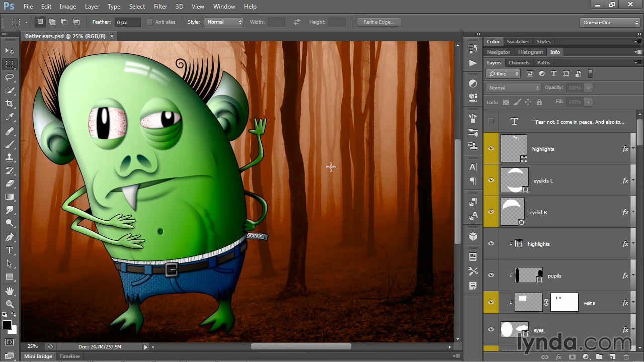Open the Filter menu

pos(160,7)
